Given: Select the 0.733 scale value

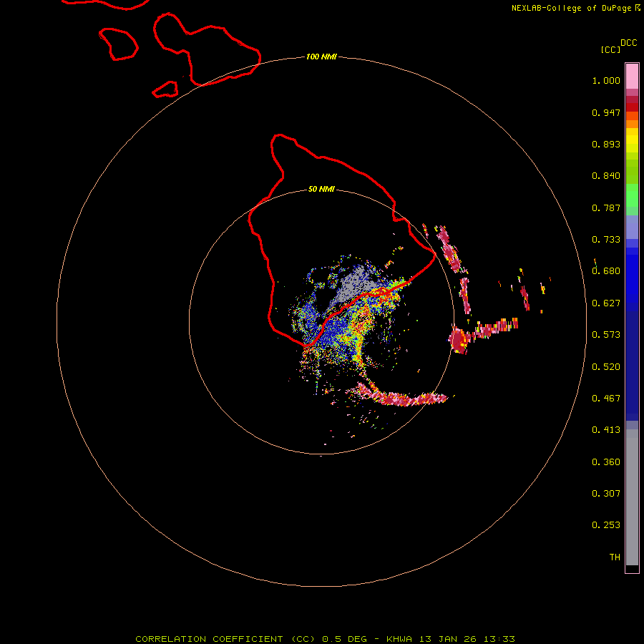Looking at the screenshot, I should click(606, 240).
